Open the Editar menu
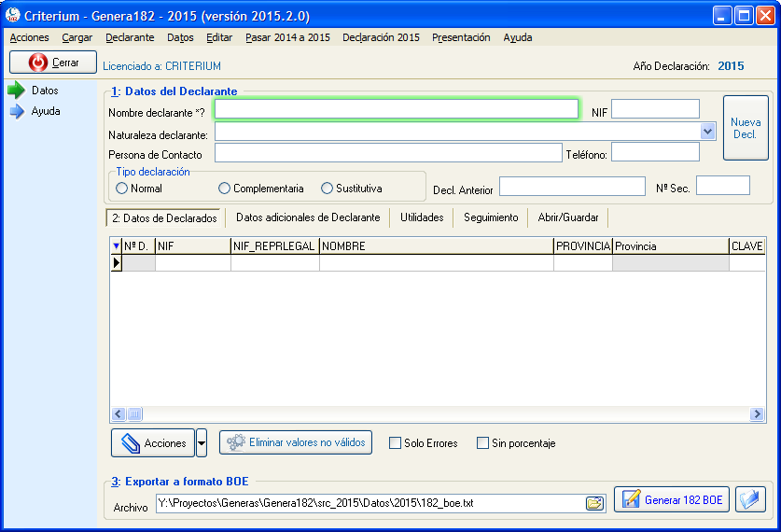Viewport: 781px width, 532px height. tap(219, 37)
